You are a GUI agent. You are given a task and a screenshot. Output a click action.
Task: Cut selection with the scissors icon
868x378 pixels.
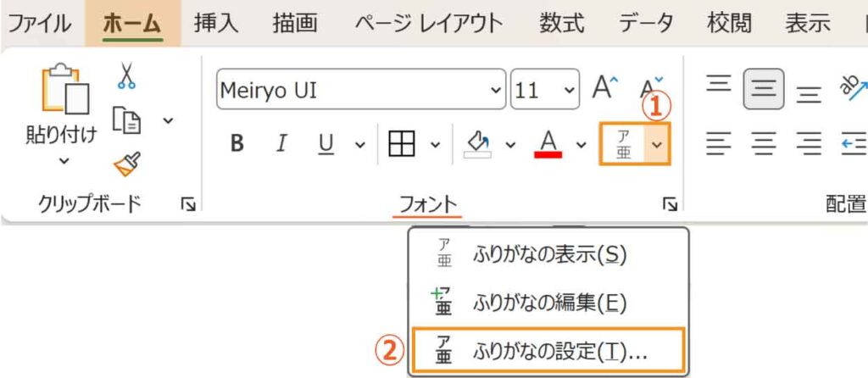click(126, 75)
